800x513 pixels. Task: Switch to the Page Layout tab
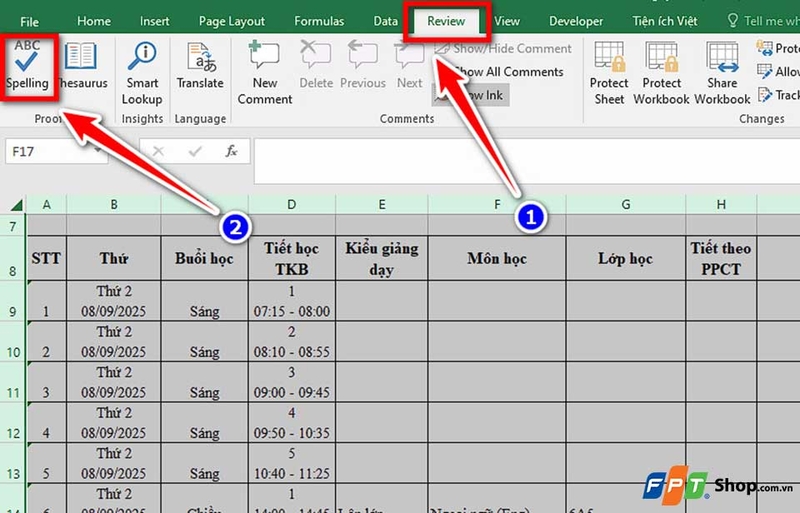(232, 21)
